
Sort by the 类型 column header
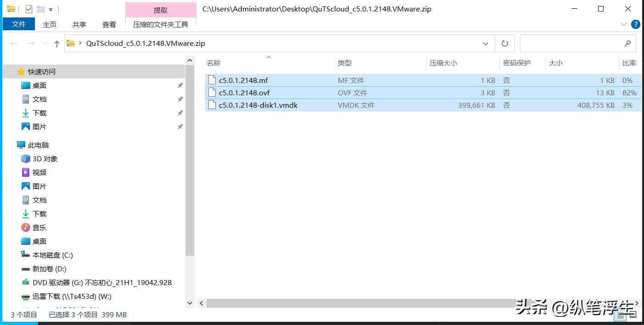345,63
